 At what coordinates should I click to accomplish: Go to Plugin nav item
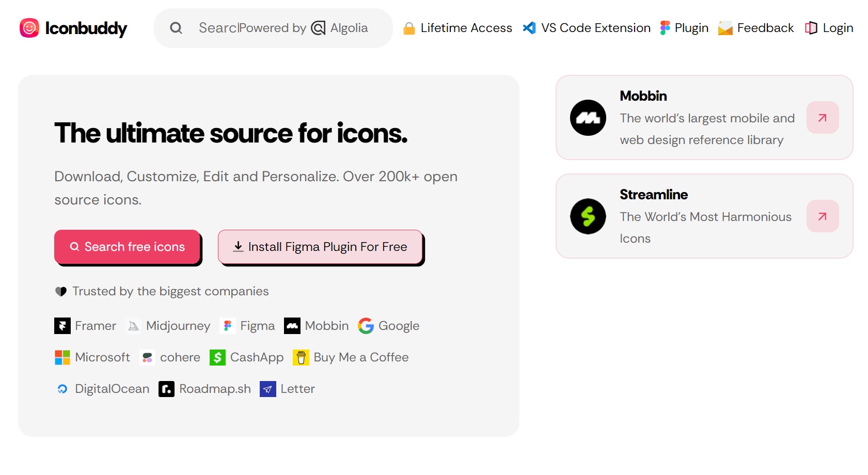coord(684,28)
